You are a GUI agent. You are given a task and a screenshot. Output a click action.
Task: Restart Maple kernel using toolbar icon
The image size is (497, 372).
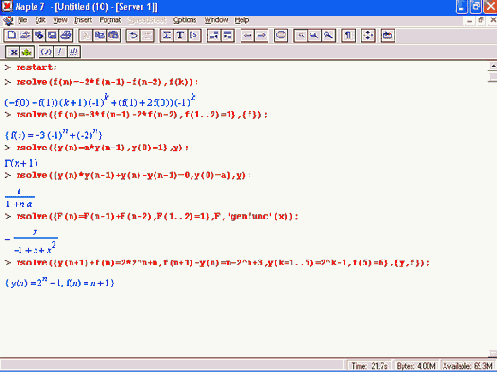(x=388, y=35)
